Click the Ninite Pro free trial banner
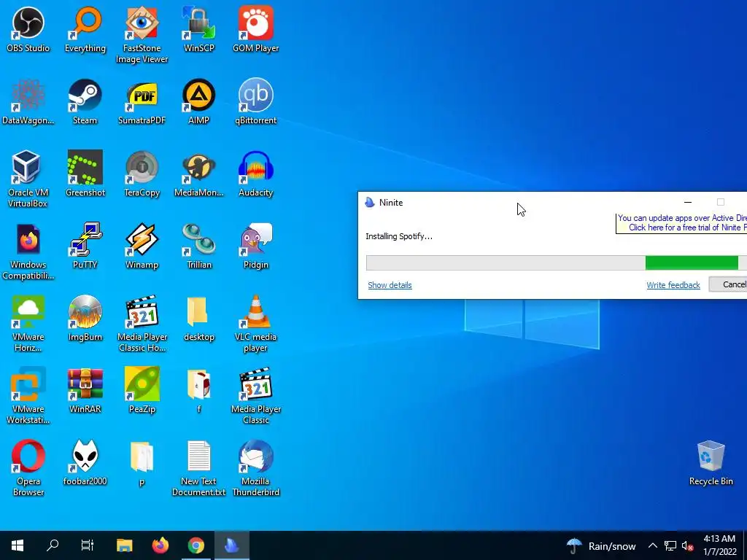Screen dimensions: 747x560 click(682, 223)
